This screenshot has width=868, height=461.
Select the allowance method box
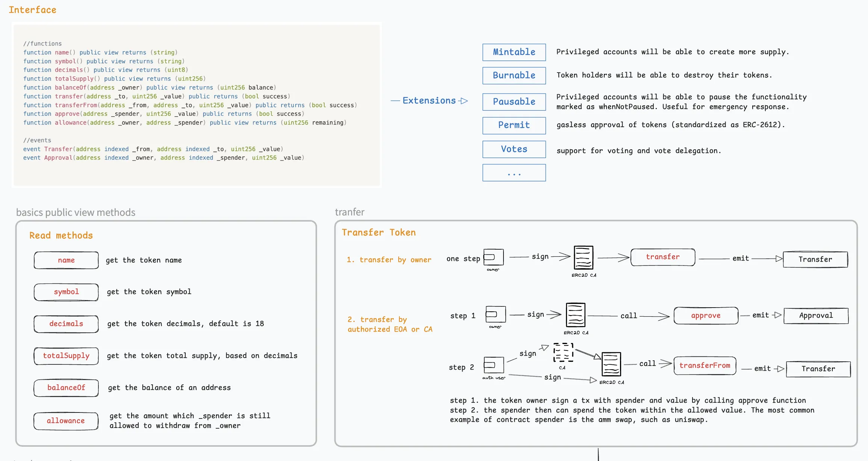[x=66, y=421]
